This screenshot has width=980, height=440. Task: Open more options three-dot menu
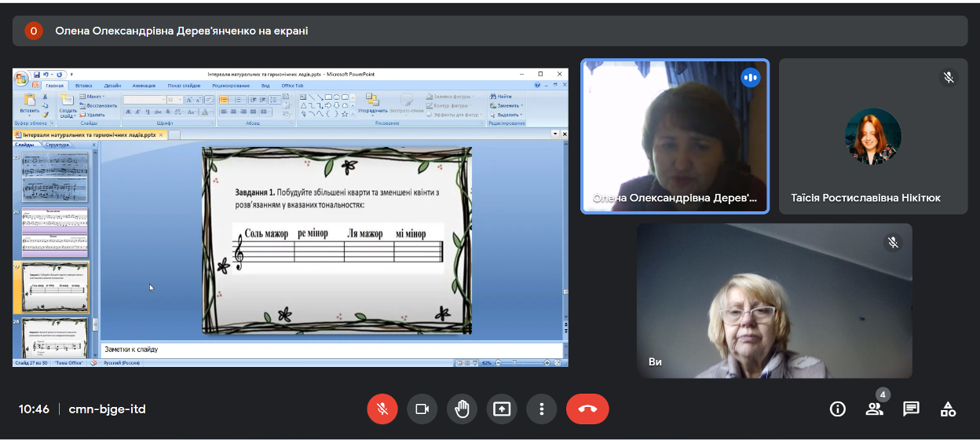(541, 409)
